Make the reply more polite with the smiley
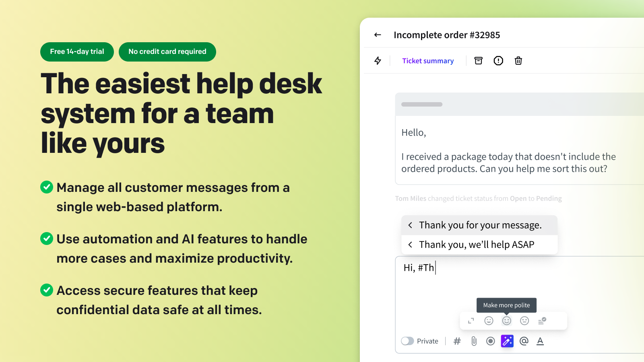 pyautogui.click(x=507, y=321)
